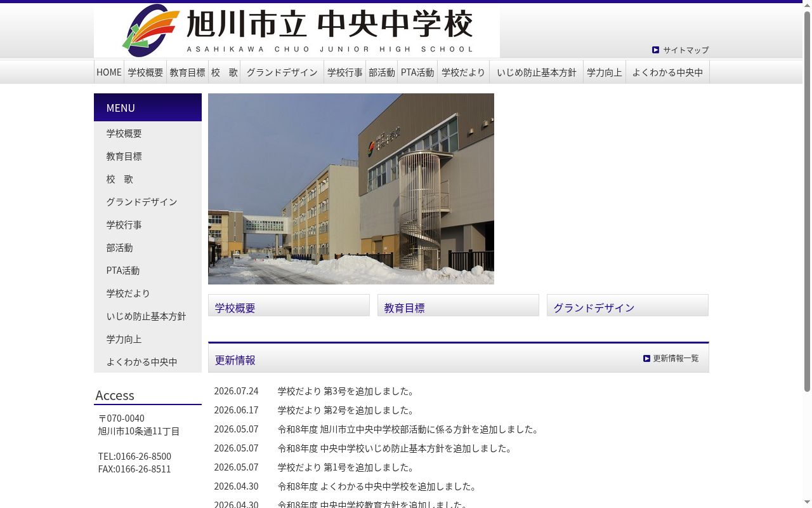Select 部活動 in top navigation bar
812x508 pixels.
[x=382, y=72]
